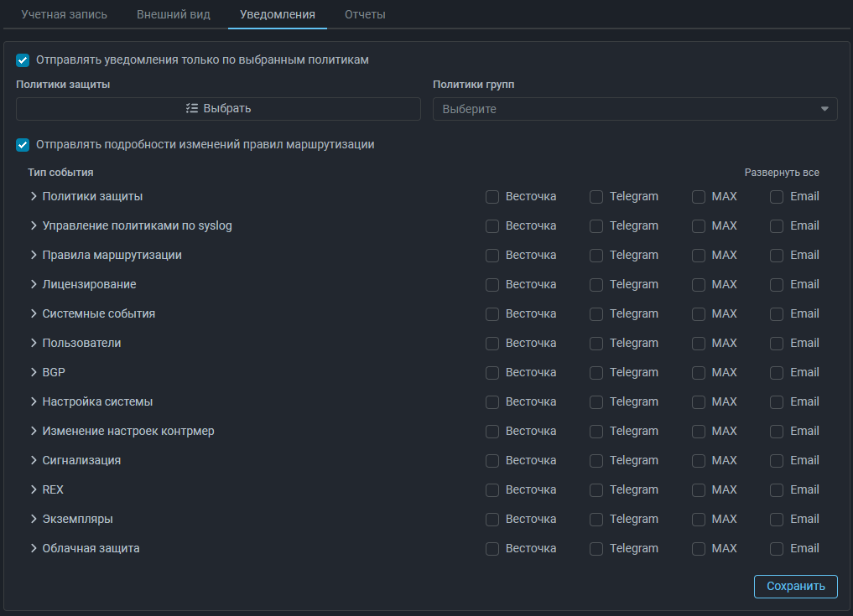Check MAX for Настройка системы
The image size is (853, 616).
click(699, 402)
